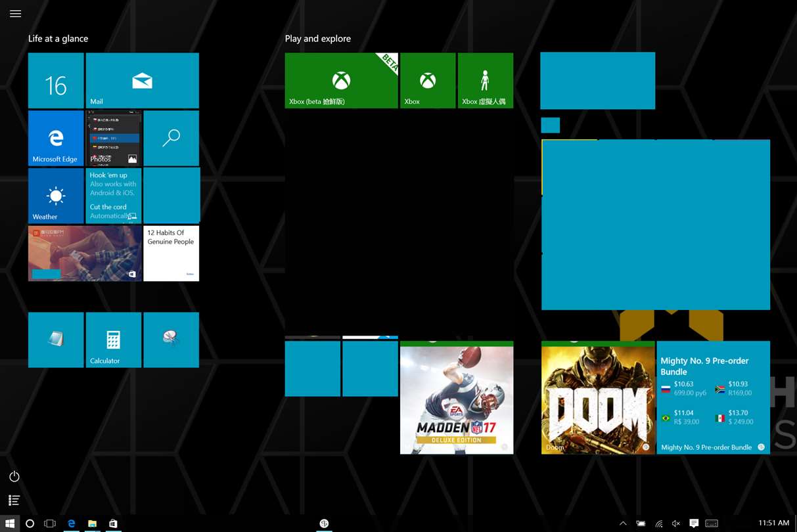Screen dimensions: 797x532
Task: Open the Madden 17 Deluxe Edition tile
Action: [x=457, y=397]
